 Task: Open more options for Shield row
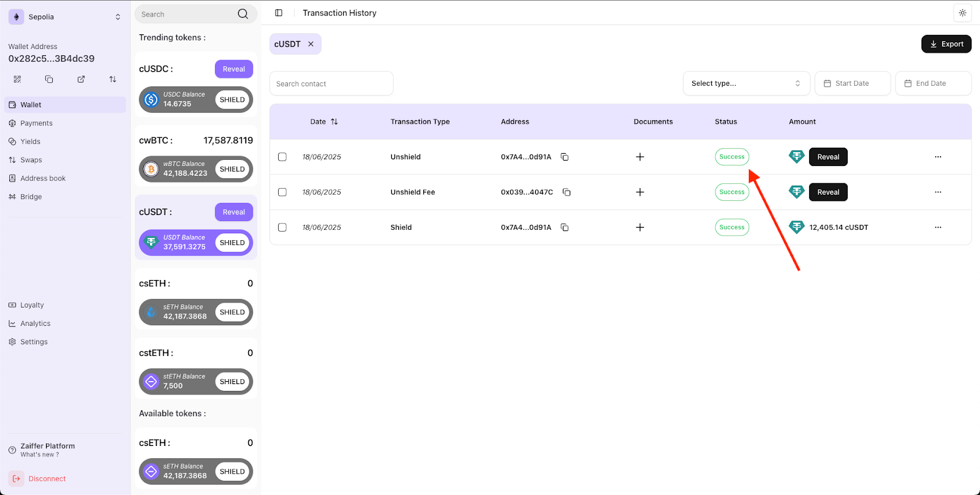938,227
